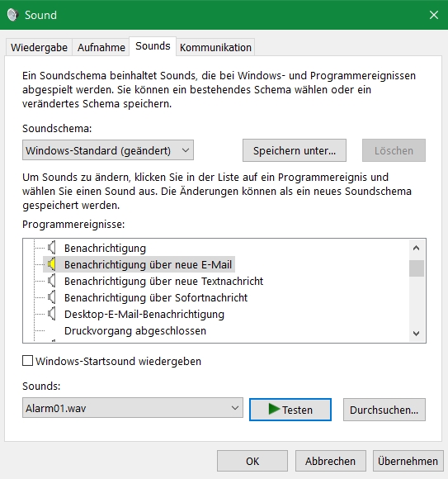
Task: Click scroll down arrow in Programmereignisse list
Action: (x=417, y=334)
